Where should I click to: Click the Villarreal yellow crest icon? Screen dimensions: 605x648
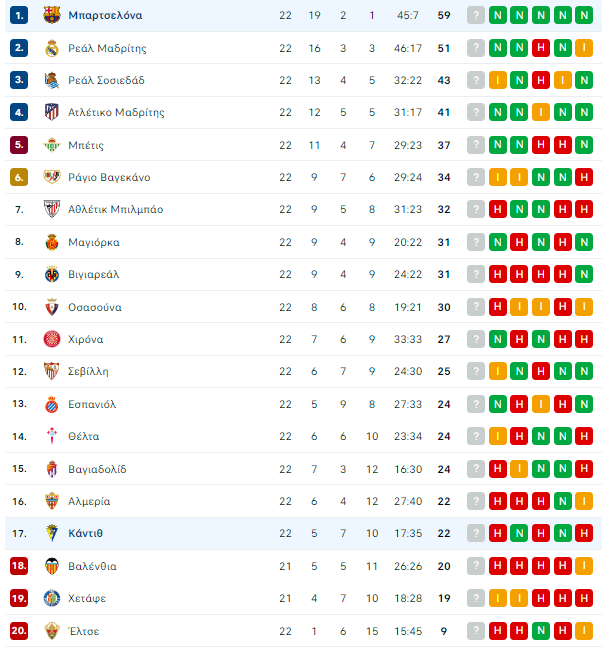[x=52, y=274]
